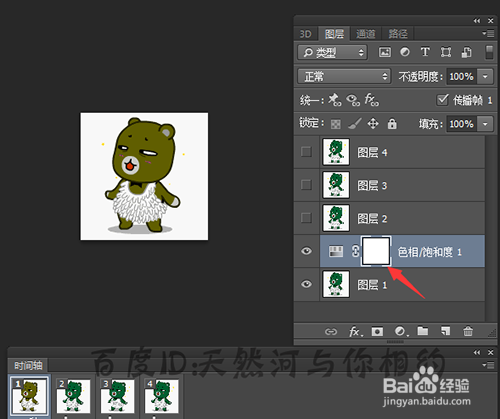Click the unify layer style fx icon

click(x=372, y=100)
